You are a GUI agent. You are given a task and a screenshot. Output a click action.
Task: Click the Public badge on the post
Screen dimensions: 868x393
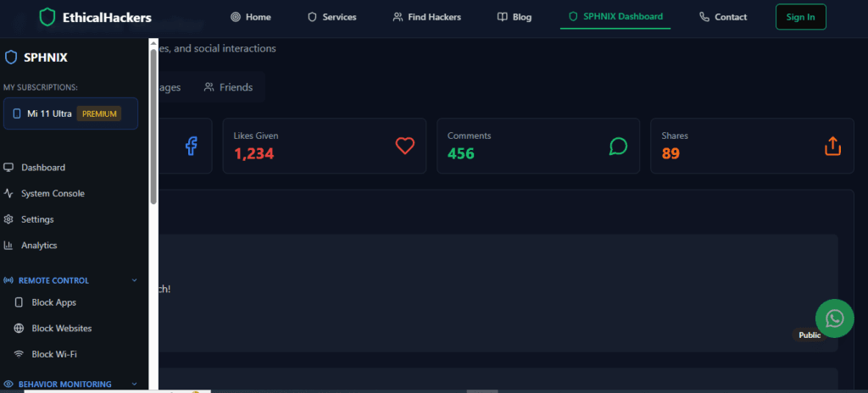pyautogui.click(x=810, y=335)
